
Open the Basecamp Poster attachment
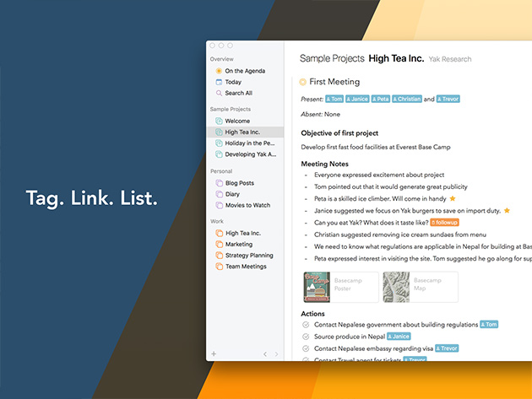[341, 287]
